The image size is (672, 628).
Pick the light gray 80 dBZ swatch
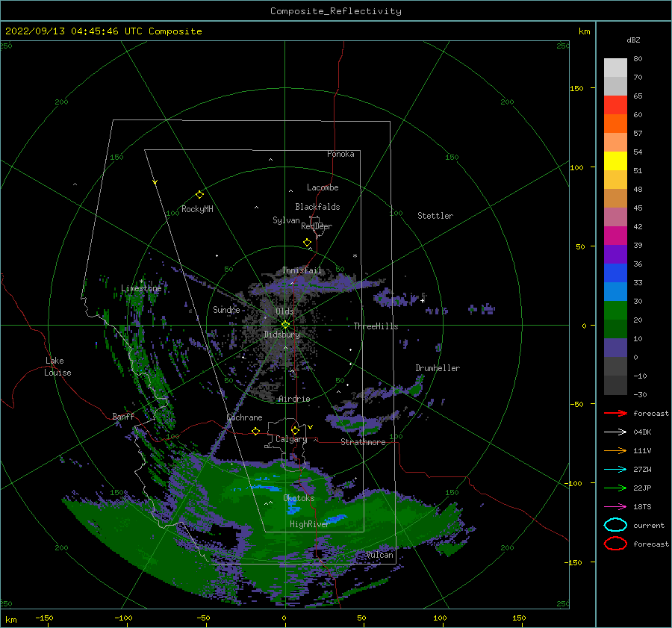tap(615, 68)
